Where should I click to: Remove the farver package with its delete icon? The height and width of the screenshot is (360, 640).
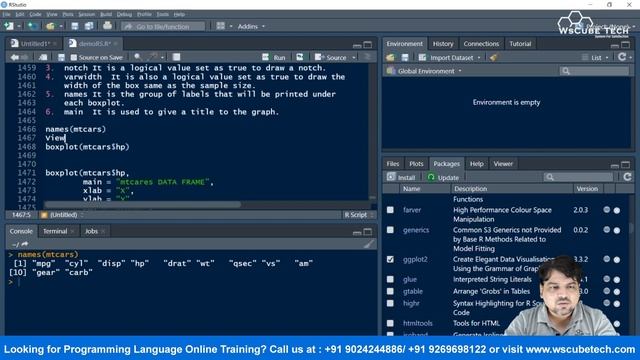pos(617,211)
